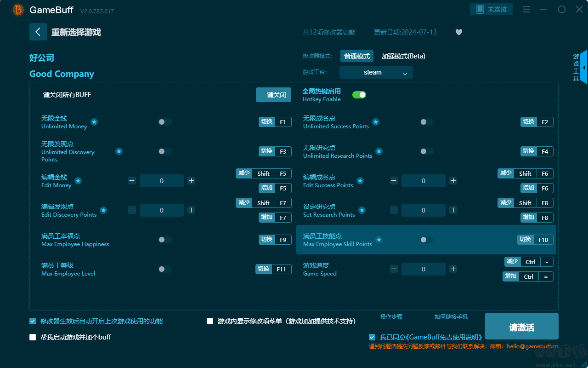Click the 一键关闭 button
The image size is (588, 368).
tap(273, 95)
